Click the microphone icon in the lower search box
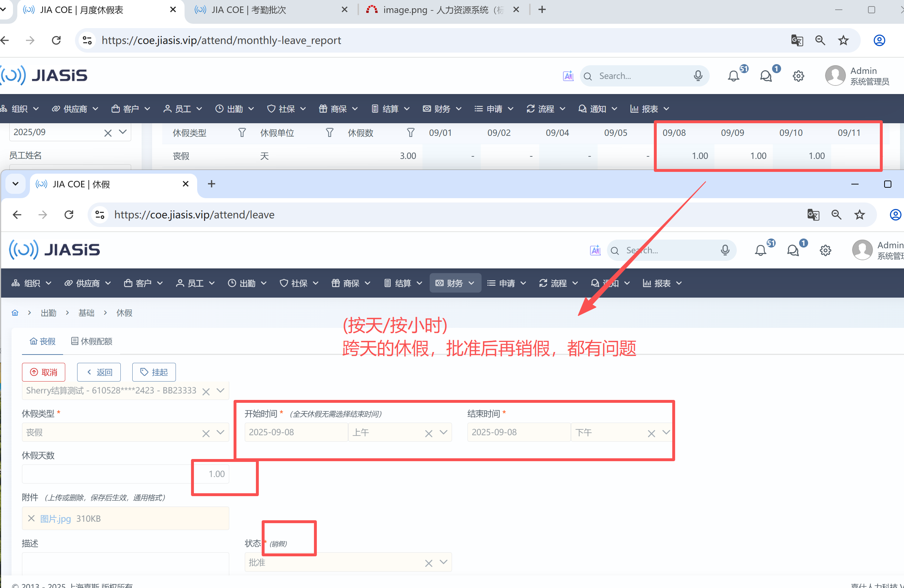Screen dimensions: 904x588 (725, 250)
